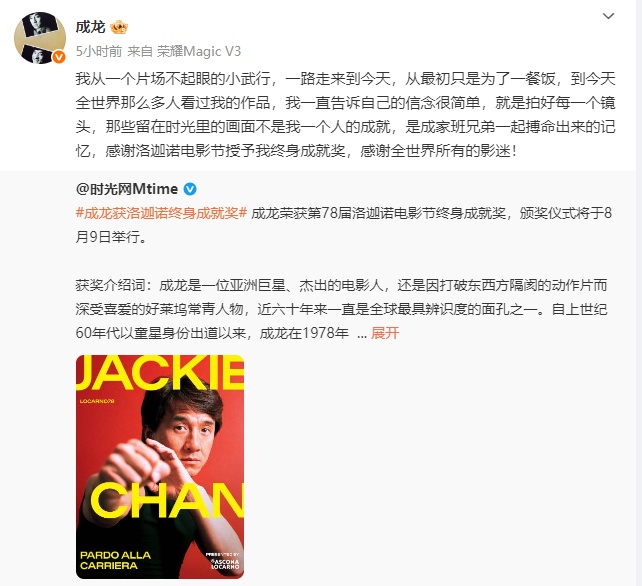Open the reposted 获奖介绍词 text block

point(341,309)
